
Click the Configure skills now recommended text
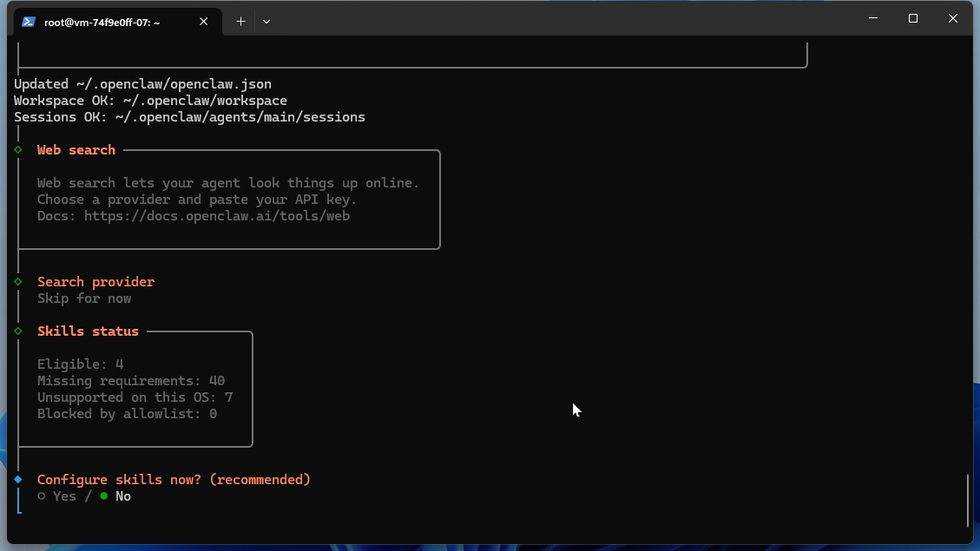point(174,479)
